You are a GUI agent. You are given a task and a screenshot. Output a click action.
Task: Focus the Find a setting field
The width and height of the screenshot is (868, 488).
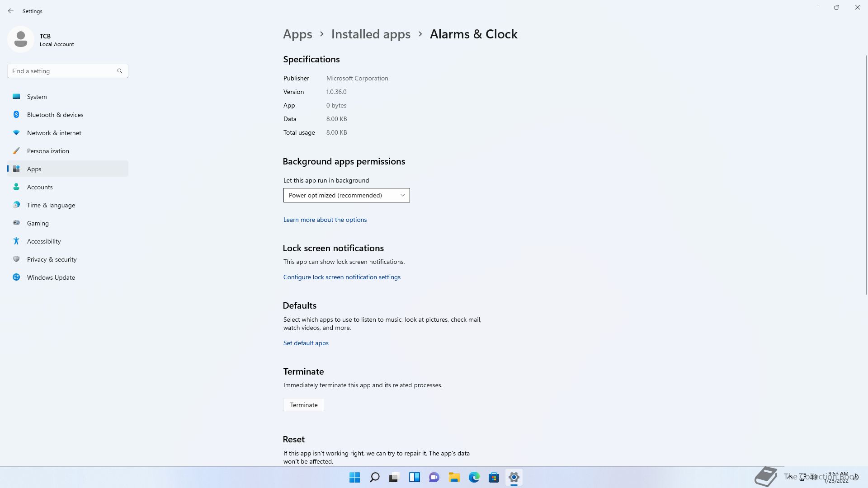[x=68, y=71]
